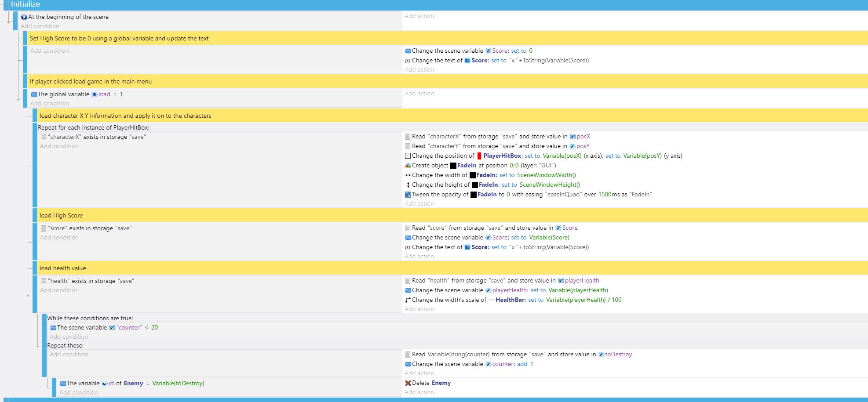Click the 'At the beginning of the scene' condition icon
This screenshot has width=868, height=402.
pos(24,17)
